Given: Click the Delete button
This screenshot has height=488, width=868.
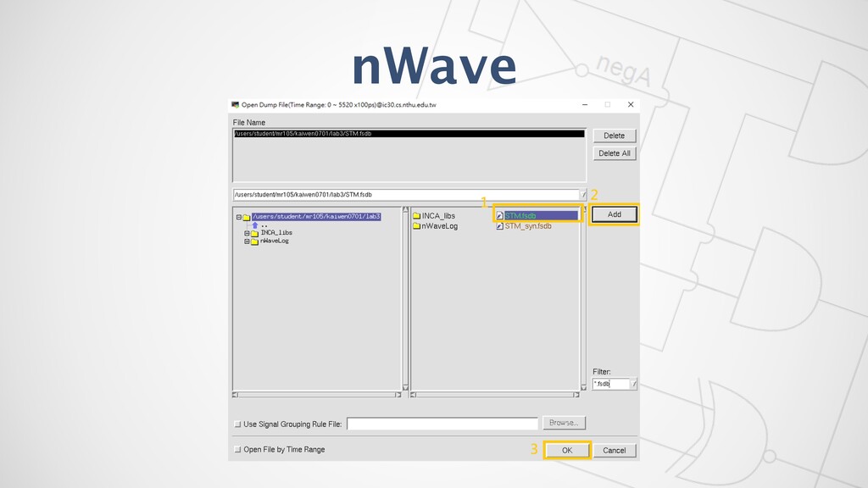Looking at the screenshot, I should pos(614,136).
